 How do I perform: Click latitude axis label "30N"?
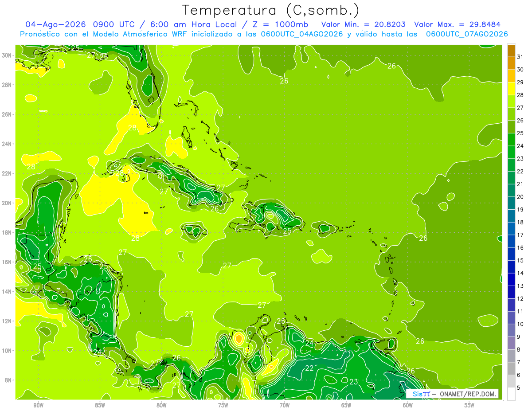point(7,55)
